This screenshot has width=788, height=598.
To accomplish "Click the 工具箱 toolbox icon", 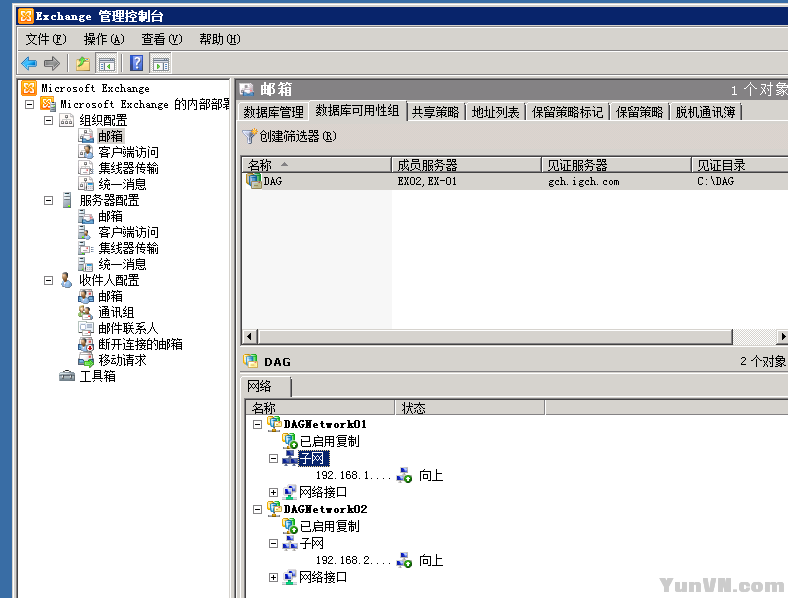I will pos(66,376).
